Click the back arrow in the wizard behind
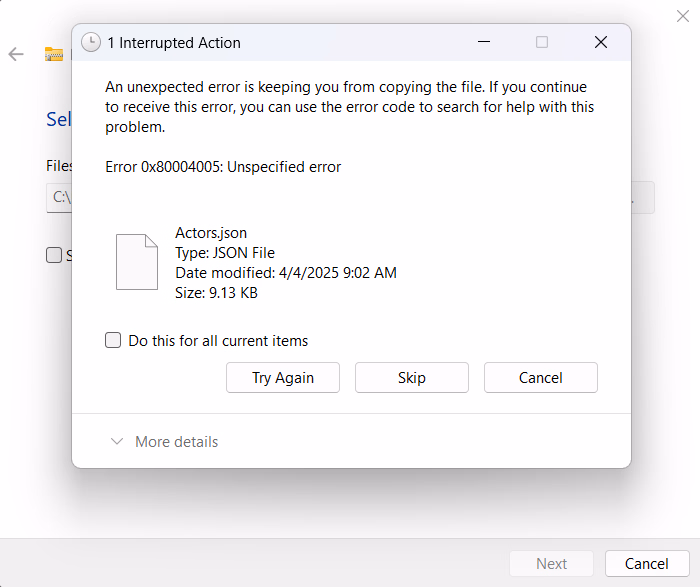This screenshot has width=700, height=587. pyautogui.click(x=16, y=54)
